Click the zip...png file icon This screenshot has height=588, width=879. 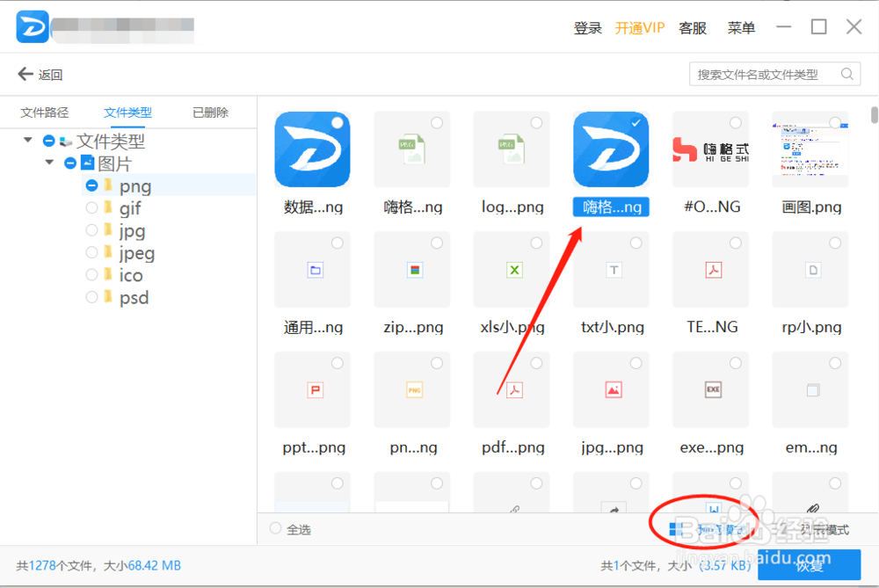point(415,270)
